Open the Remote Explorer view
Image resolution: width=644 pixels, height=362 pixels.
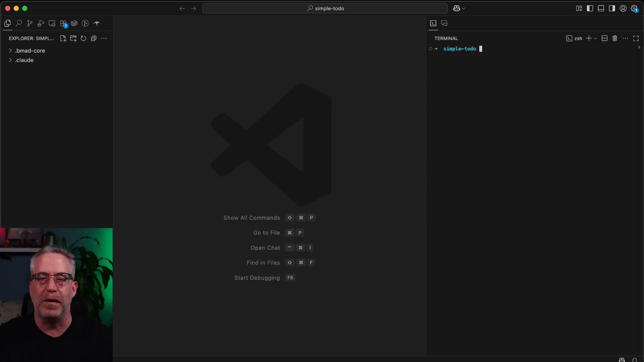tap(52, 23)
